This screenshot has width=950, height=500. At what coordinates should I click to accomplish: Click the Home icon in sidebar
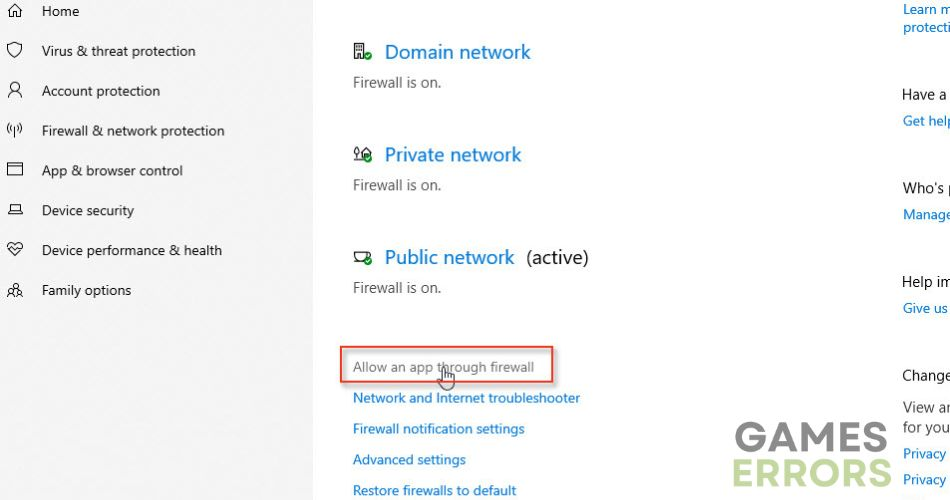(15, 11)
